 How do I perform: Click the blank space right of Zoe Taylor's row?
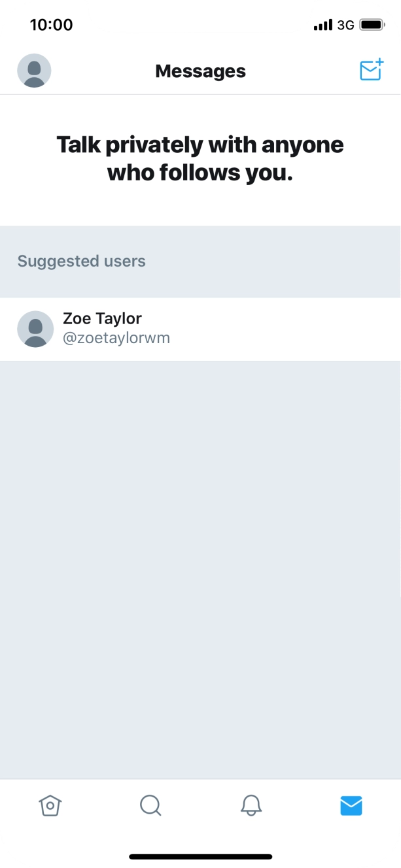point(294,329)
